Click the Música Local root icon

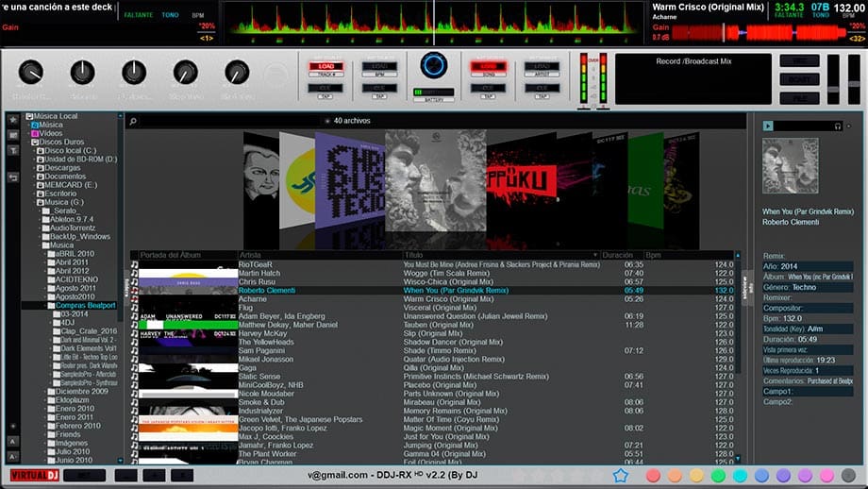(29, 116)
